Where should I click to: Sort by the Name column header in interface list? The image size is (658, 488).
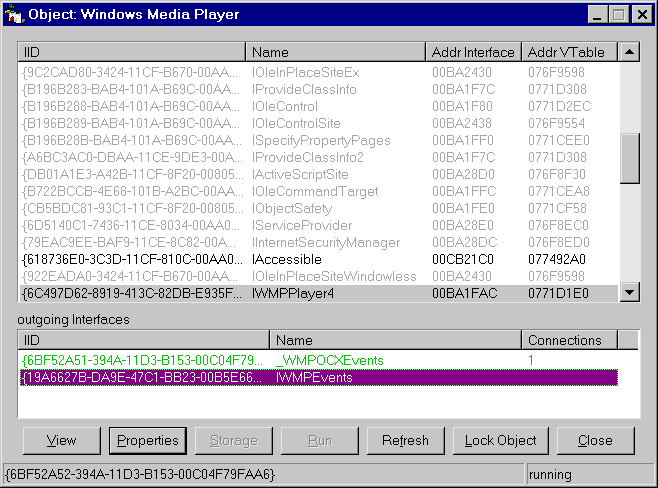pyautogui.click(x=336, y=52)
